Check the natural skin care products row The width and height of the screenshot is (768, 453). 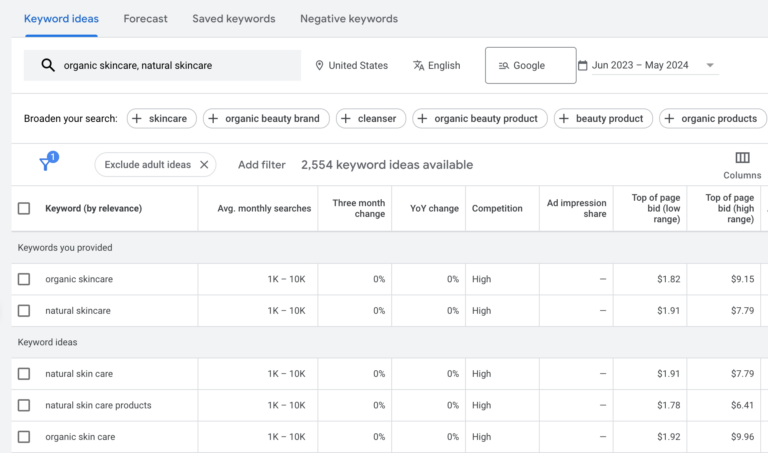point(24,405)
